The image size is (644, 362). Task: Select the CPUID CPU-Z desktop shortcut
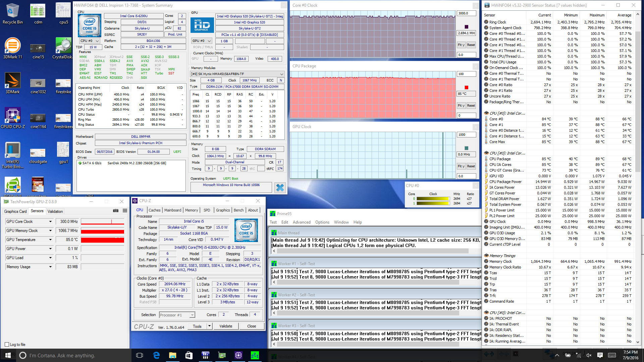click(x=13, y=118)
